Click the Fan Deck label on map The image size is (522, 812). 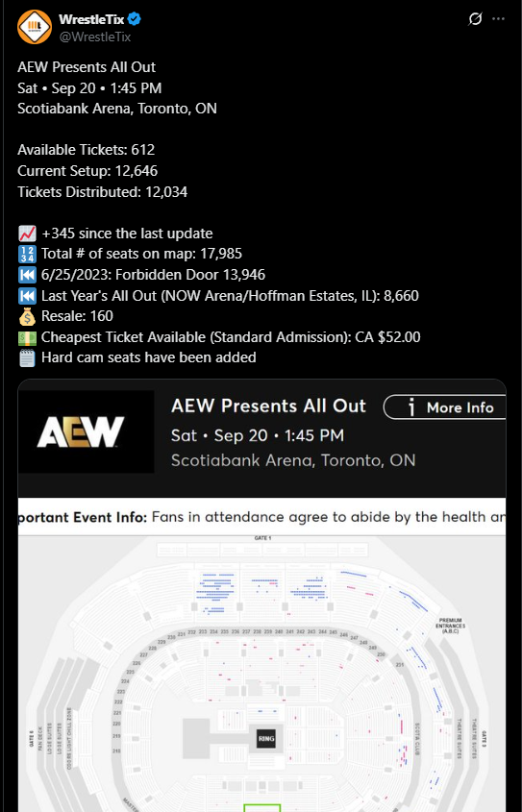click(39, 740)
